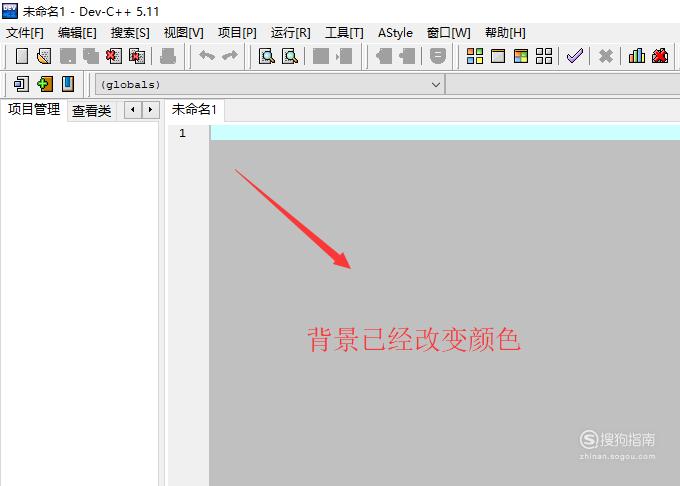Click the Undo arrow icon
680x486 pixels.
[x=206, y=56]
